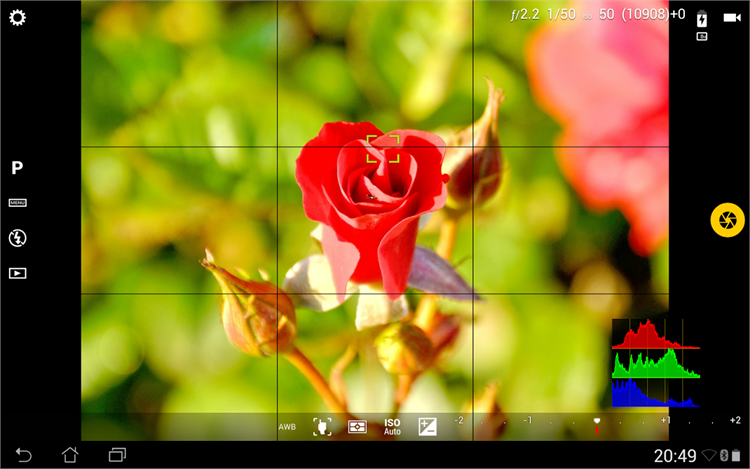
Task: Go to the Android home screen
Action: click(x=70, y=455)
